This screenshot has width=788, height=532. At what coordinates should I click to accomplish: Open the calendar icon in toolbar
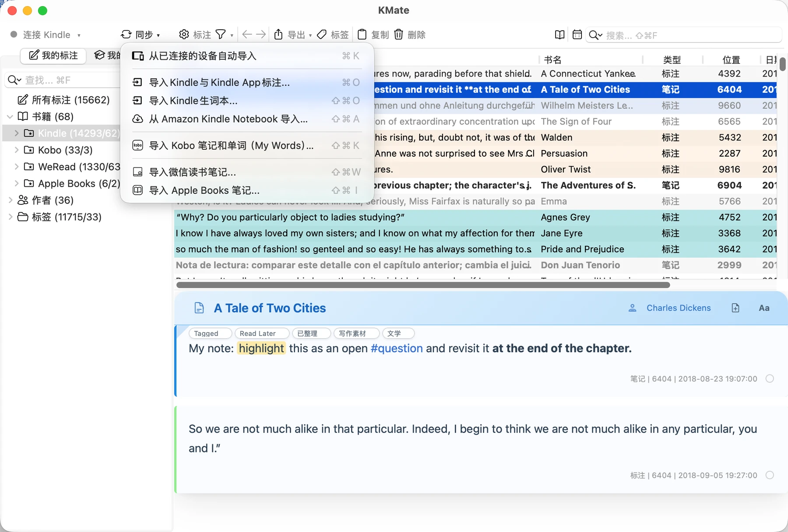click(577, 35)
